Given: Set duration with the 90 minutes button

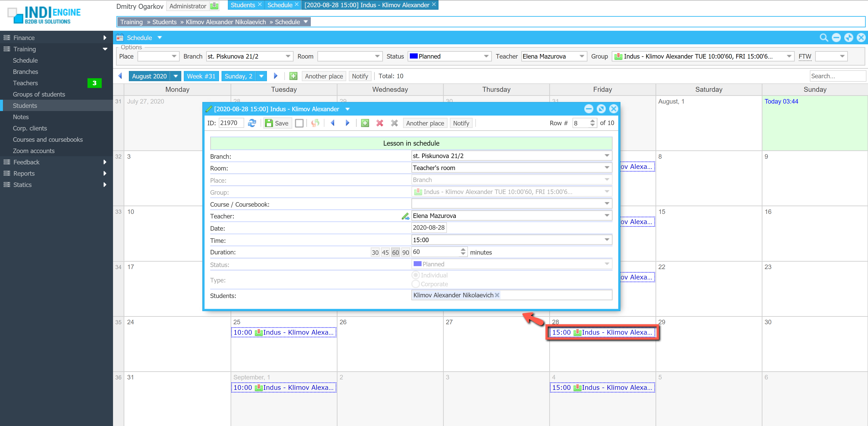Looking at the screenshot, I should [x=405, y=252].
